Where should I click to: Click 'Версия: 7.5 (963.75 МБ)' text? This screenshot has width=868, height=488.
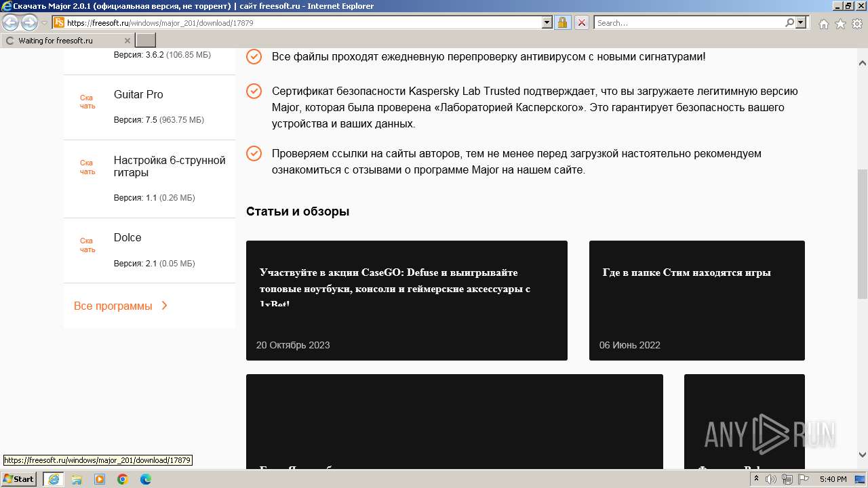click(159, 120)
